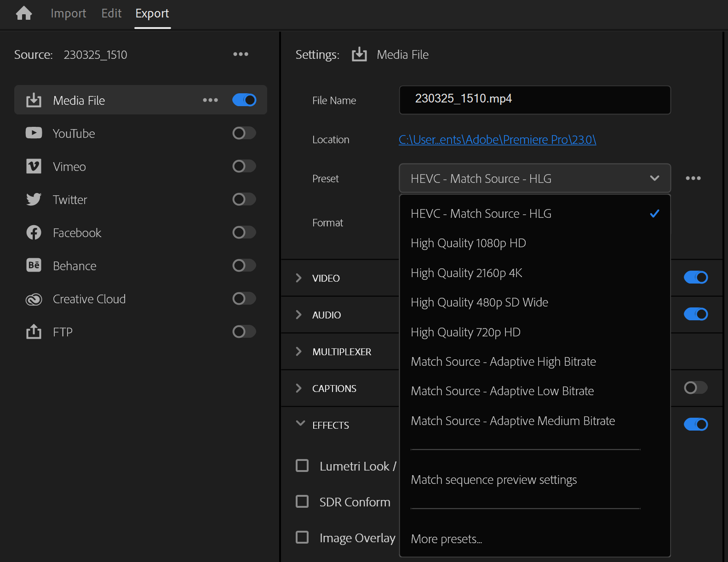728x562 pixels.
Task: Click the Twitter bird icon
Action: click(x=34, y=199)
